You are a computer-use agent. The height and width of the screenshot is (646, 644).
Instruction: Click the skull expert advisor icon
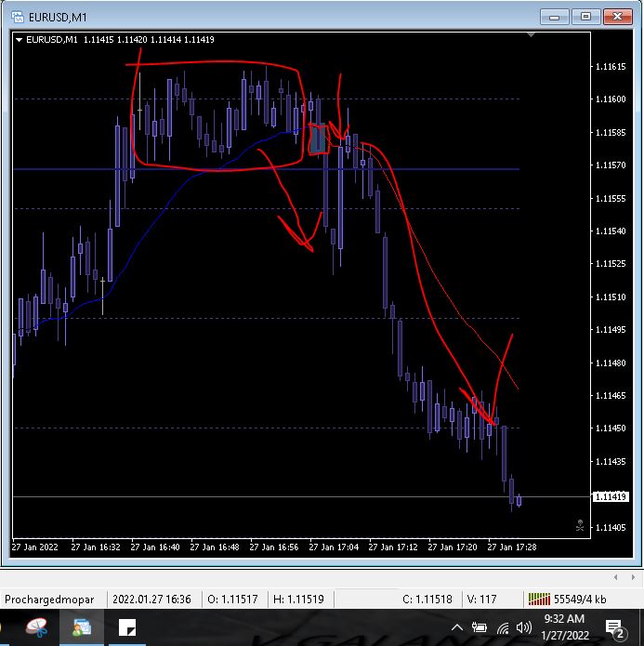pyautogui.click(x=580, y=525)
